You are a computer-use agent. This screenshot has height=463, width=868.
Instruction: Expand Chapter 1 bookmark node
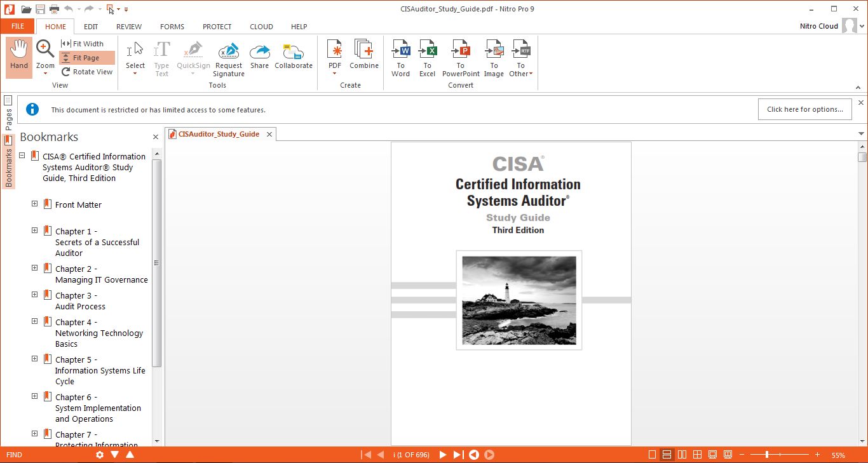[35, 231]
